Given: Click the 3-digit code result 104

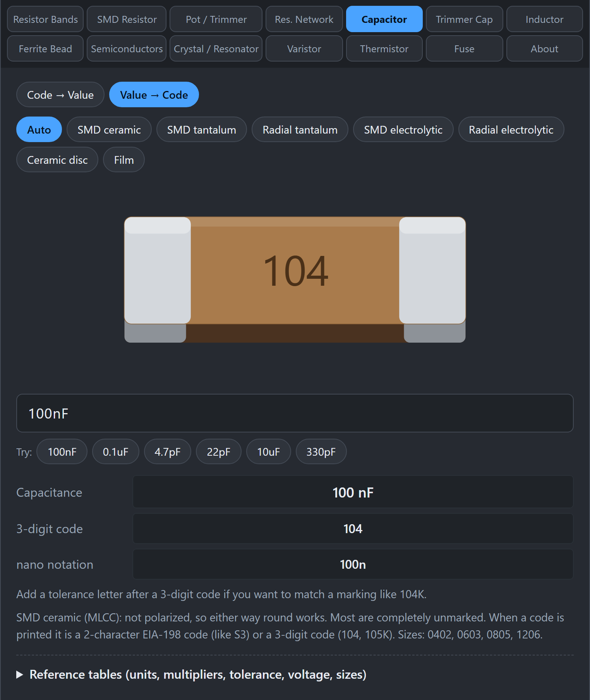Looking at the screenshot, I should pos(353,528).
